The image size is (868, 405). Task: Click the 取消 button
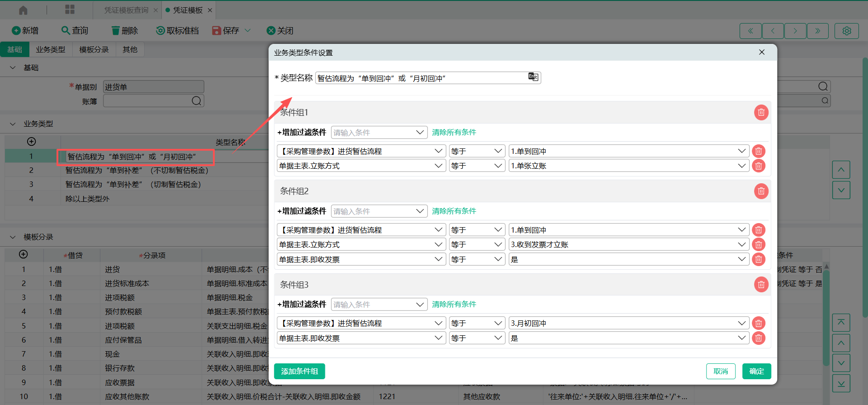click(x=721, y=371)
